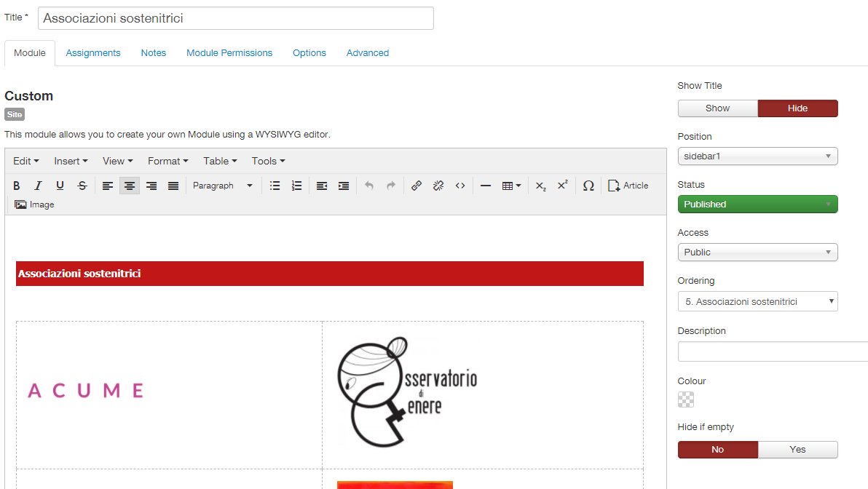Insert a bullet list
Screen dimensions: 868x489
click(x=275, y=186)
